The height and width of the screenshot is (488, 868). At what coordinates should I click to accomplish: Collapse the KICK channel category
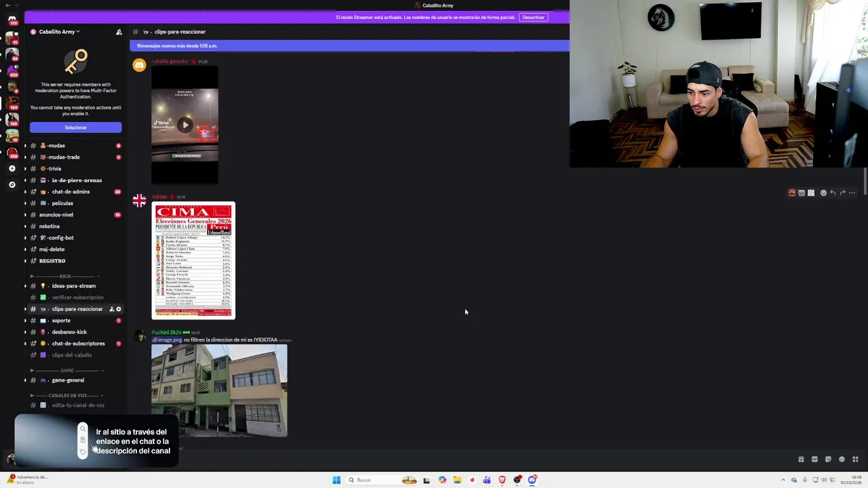click(x=65, y=277)
